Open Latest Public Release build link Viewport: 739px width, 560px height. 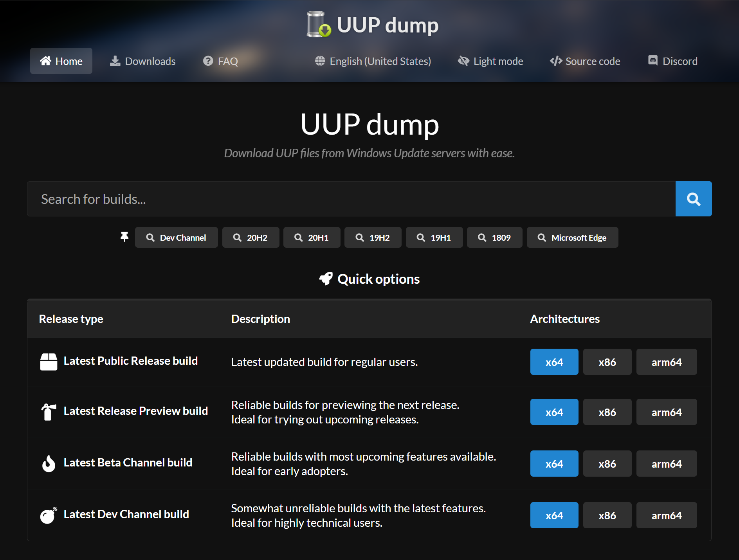130,361
